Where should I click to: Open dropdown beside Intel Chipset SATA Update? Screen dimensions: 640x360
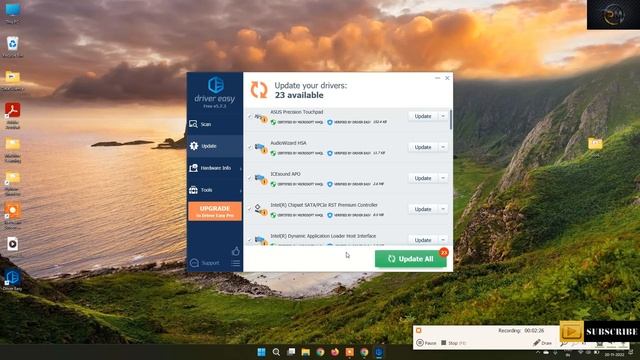pos(443,209)
